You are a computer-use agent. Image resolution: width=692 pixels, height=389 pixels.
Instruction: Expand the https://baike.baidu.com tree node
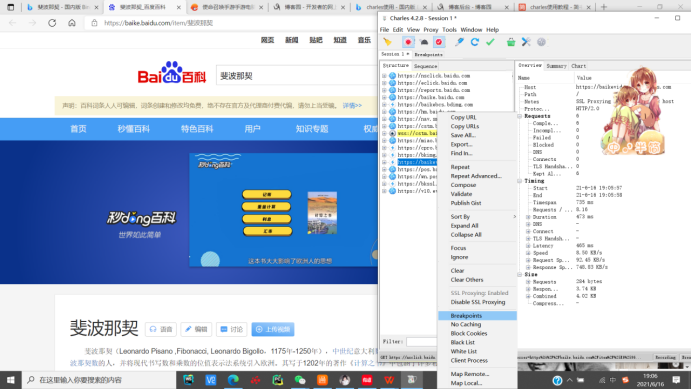pos(384,97)
